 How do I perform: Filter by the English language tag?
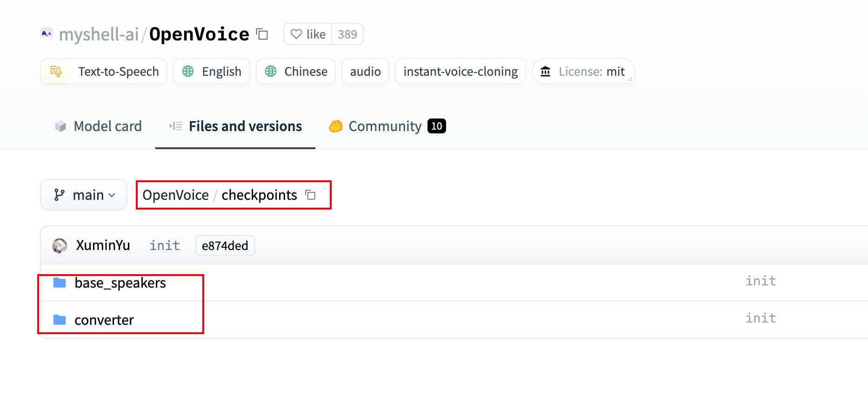click(x=212, y=72)
